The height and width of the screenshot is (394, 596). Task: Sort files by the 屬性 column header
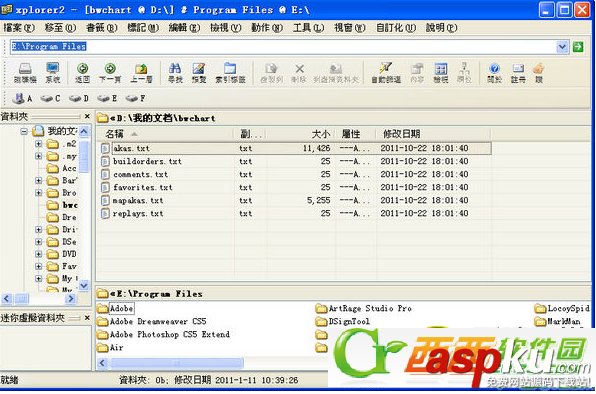click(356, 134)
